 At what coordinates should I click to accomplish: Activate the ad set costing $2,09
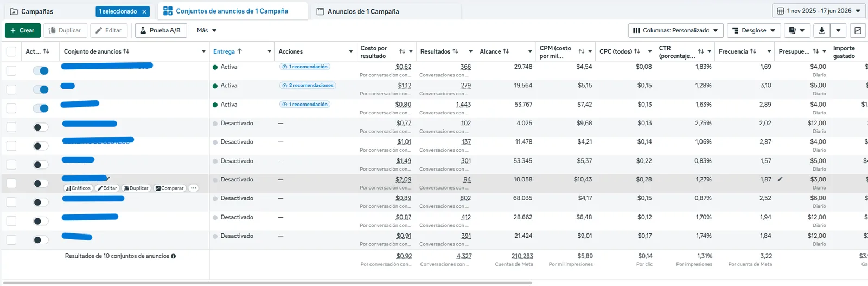pyautogui.click(x=41, y=184)
